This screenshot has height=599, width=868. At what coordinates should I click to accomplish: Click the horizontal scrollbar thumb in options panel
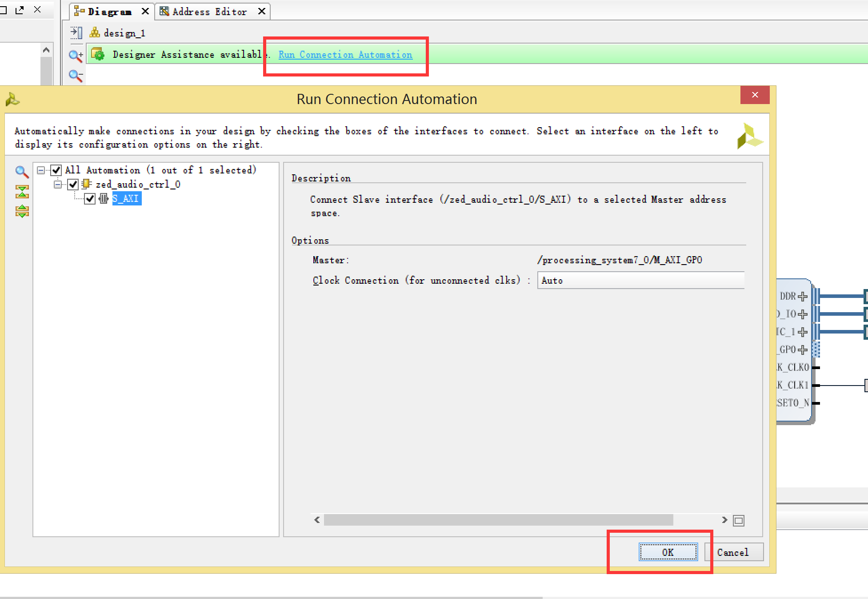[498, 520]
